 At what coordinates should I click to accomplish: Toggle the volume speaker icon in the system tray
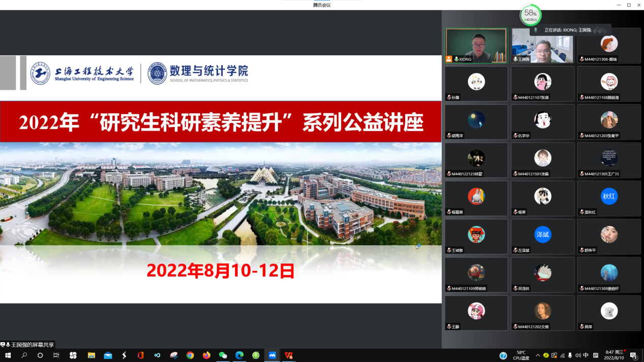[578, 355]
